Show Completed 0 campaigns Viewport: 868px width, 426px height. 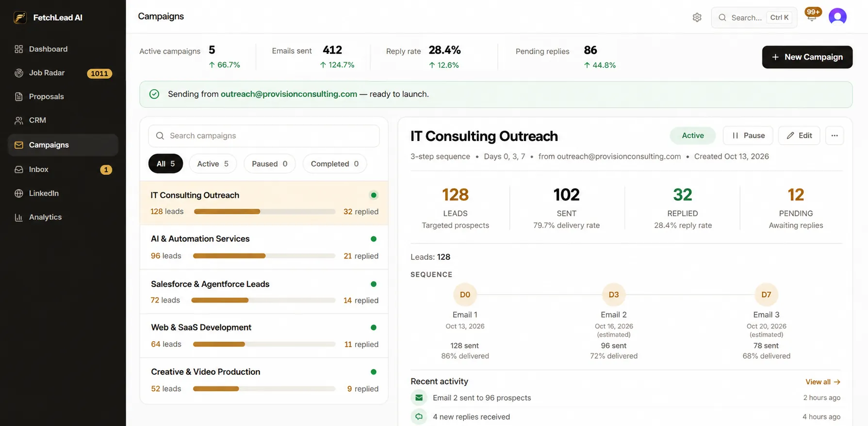coord(335,164)
